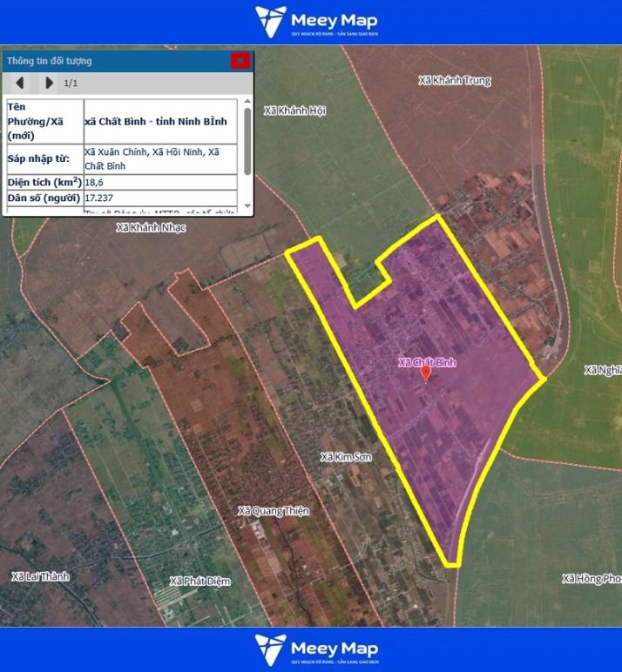Select Xã Kim Sơn label on map
This screenshot has height=672, width=622.
(346, 457)
